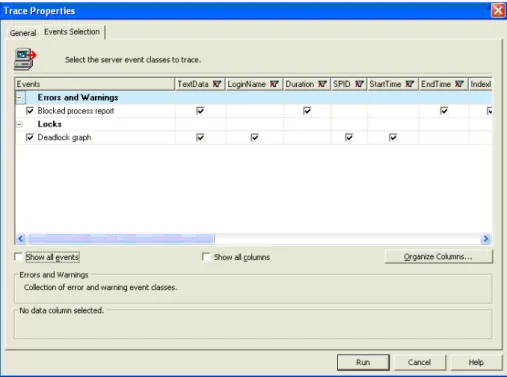Click the server trace icon
The width and height of the screenshot is (507, 377).
click(x=25, y=59)
